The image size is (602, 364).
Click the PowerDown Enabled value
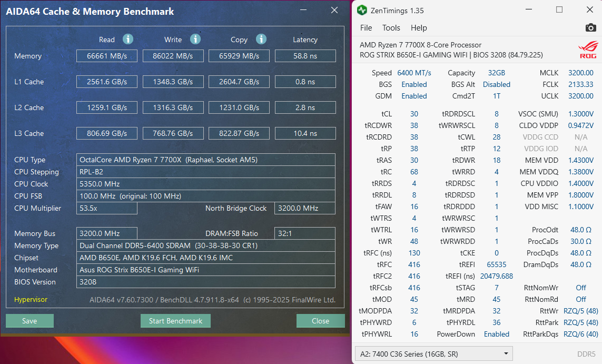click(x=497, y=334)
